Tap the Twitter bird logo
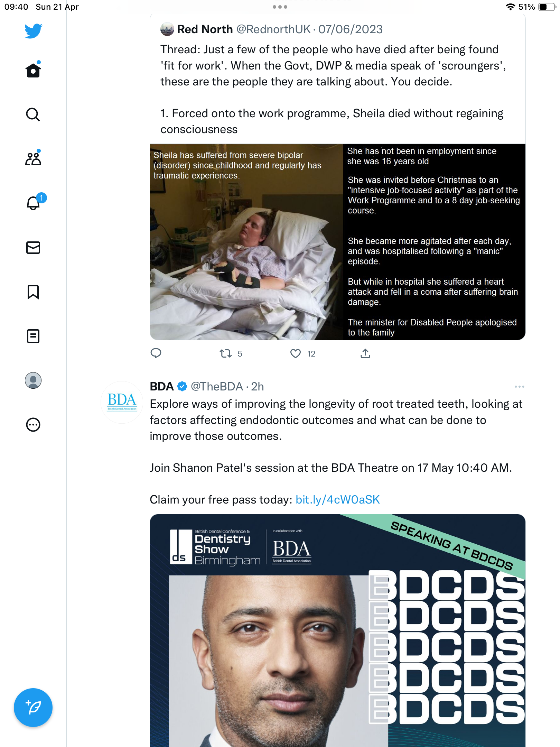The image size is (560, 747). pos(33,31)
